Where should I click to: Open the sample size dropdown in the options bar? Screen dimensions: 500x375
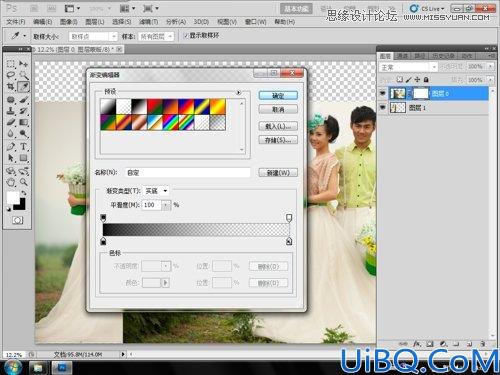pyautogui.click(x=93, y=36)
